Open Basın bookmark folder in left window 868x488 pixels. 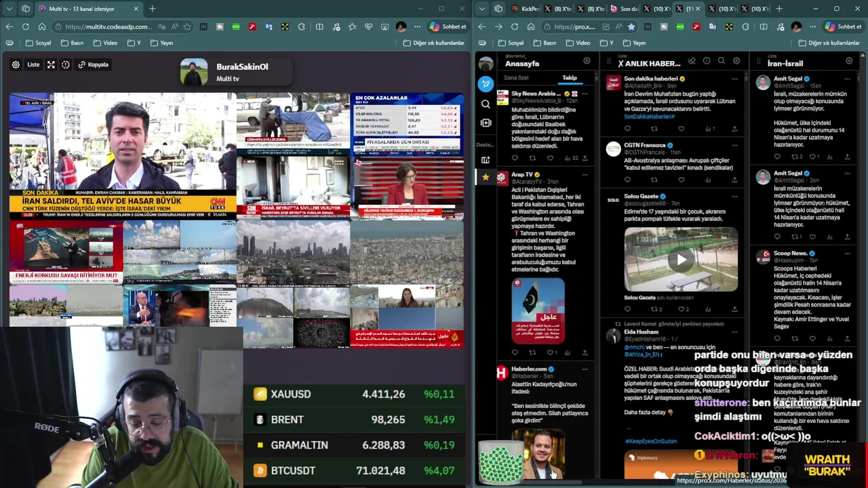[x=73, y=43]
